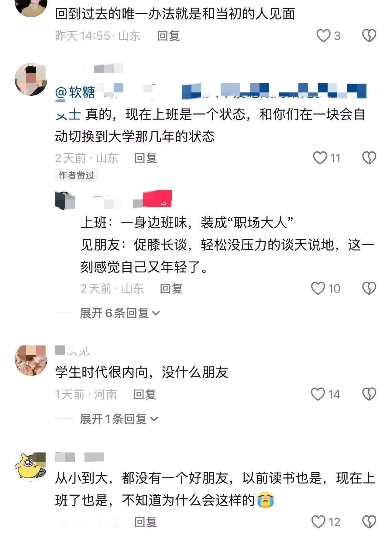Expand 展开1条回复

(x=119, y=419)
